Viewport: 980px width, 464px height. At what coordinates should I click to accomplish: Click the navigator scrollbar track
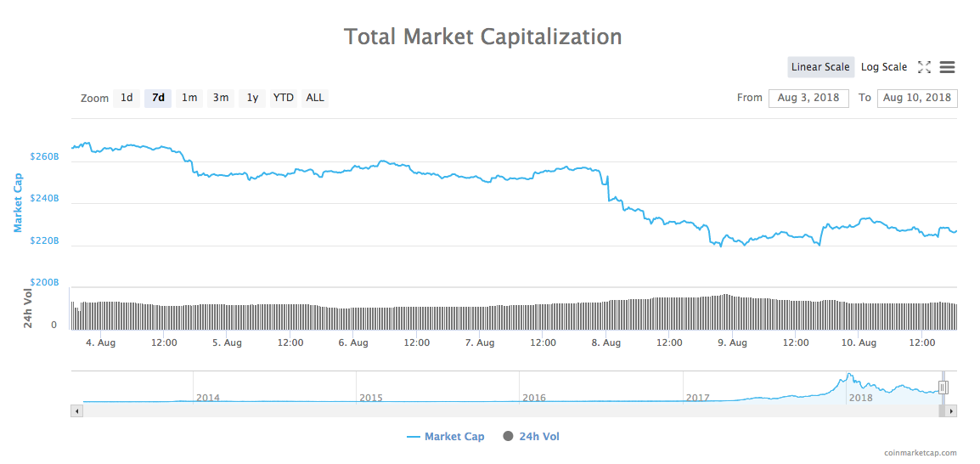(510, 411)
